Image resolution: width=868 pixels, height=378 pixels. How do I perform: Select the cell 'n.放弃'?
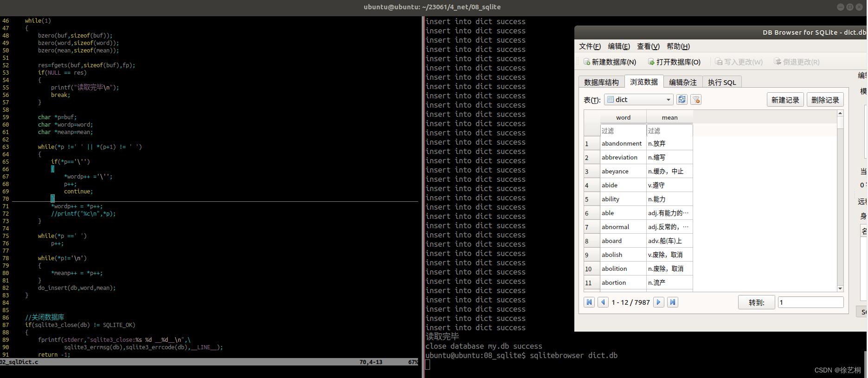669,144
